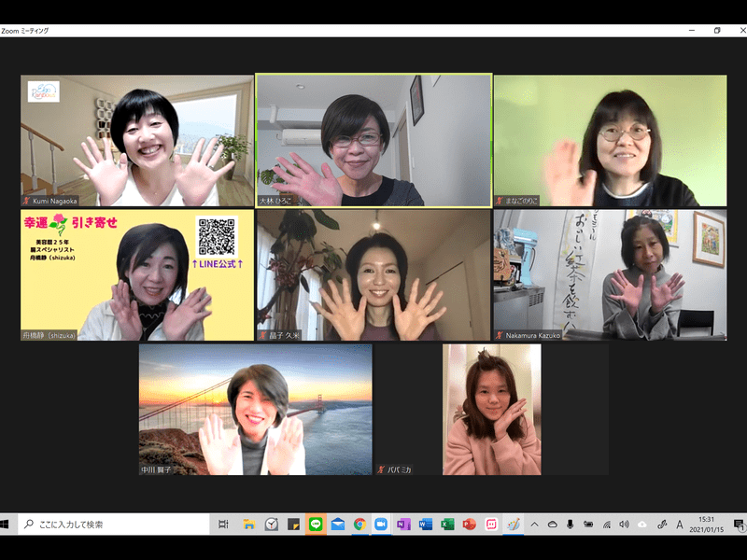Restore down the Zoom meeting window
The height and width of the screenshot is (560, 747).
click(x=716, y=30)
